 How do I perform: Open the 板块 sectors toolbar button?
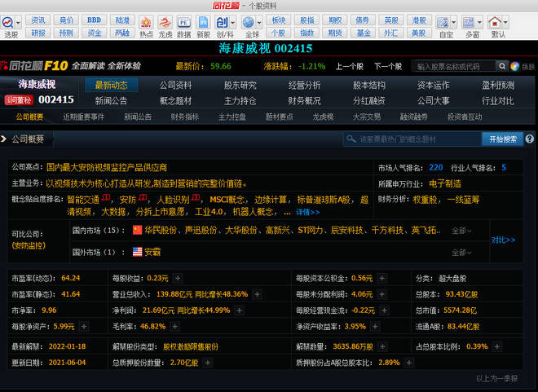[279, 20]
